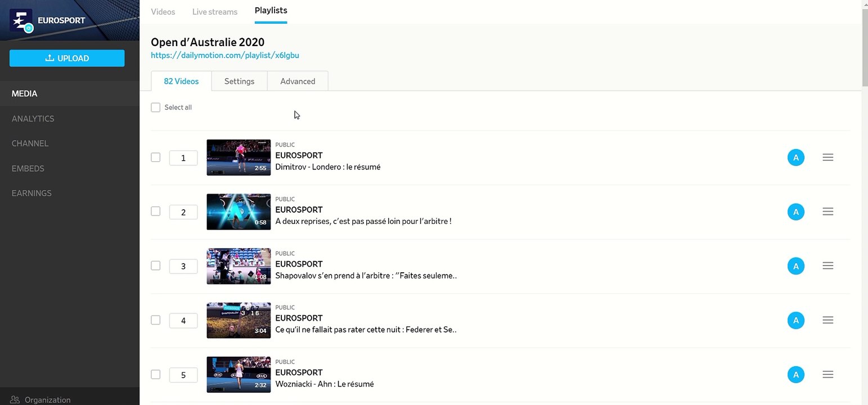Viewport: 868px width, 405px height.
Task: Click the Dimitrov - Londero video thumbnail
Action: 239,157
